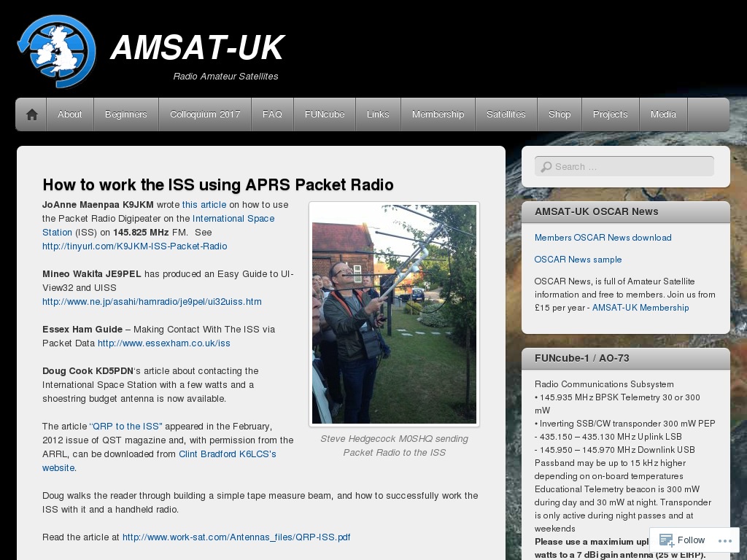
Task: Click '145.935 MHz BPSK Telemetry' text line
Action: click(617, 404)
